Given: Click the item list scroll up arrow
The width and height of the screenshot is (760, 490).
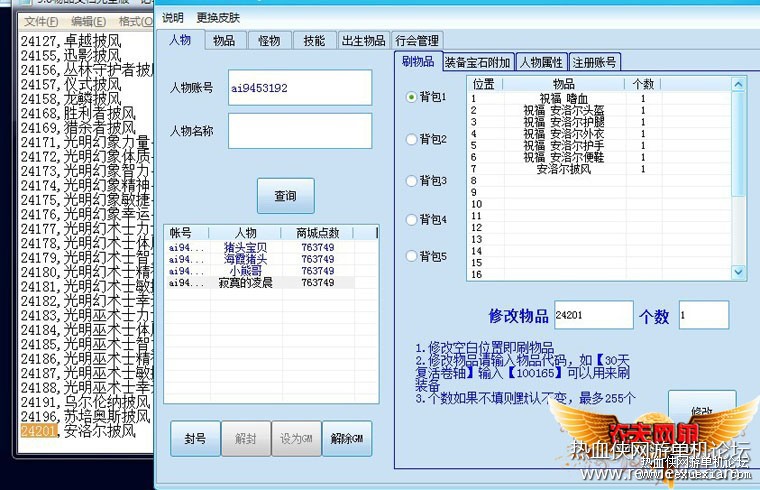Looking at the screenshot, I should click(x=738, y=84).
